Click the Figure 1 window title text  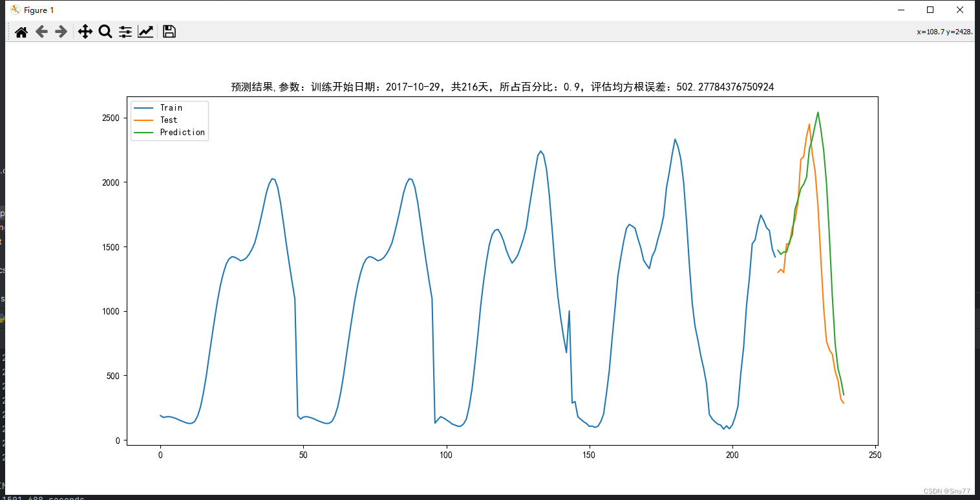[39, 10]
